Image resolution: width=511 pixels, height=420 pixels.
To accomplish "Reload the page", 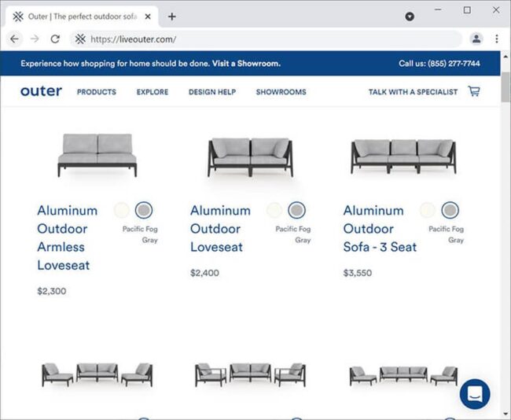I will click(x=55, y=39).
